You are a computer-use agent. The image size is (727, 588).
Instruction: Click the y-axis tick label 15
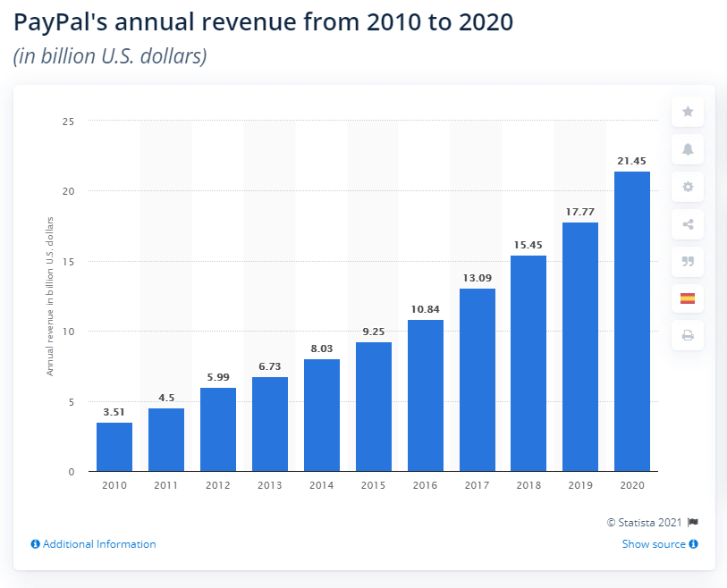[x=68, y=262]
